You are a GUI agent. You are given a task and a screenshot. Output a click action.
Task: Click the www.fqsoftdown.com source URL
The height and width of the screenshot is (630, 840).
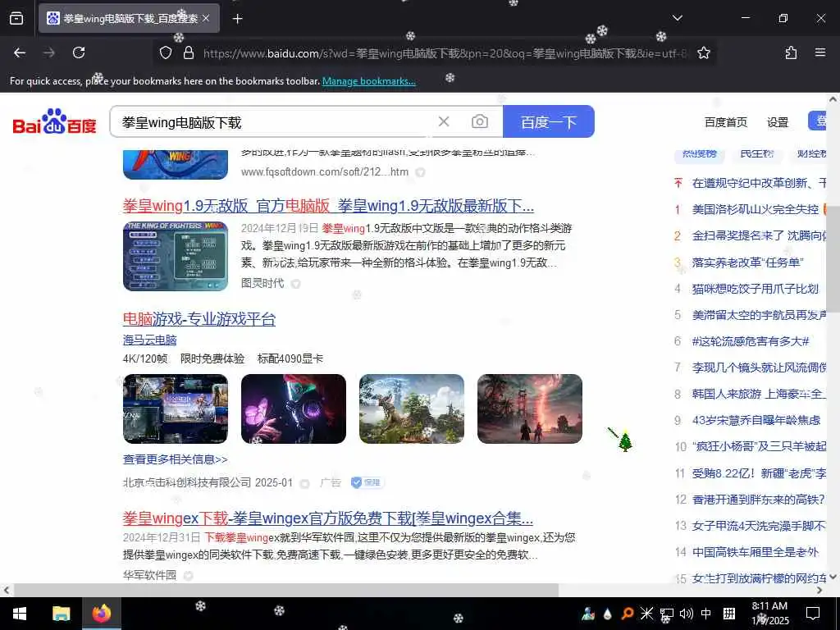pos(325,172)
